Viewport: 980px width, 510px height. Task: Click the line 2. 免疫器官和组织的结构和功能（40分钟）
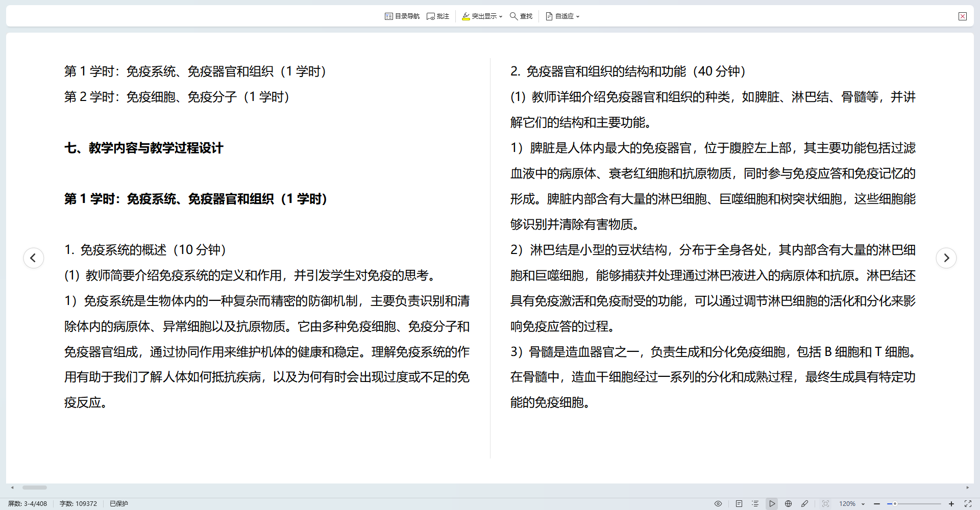[628, 71]
